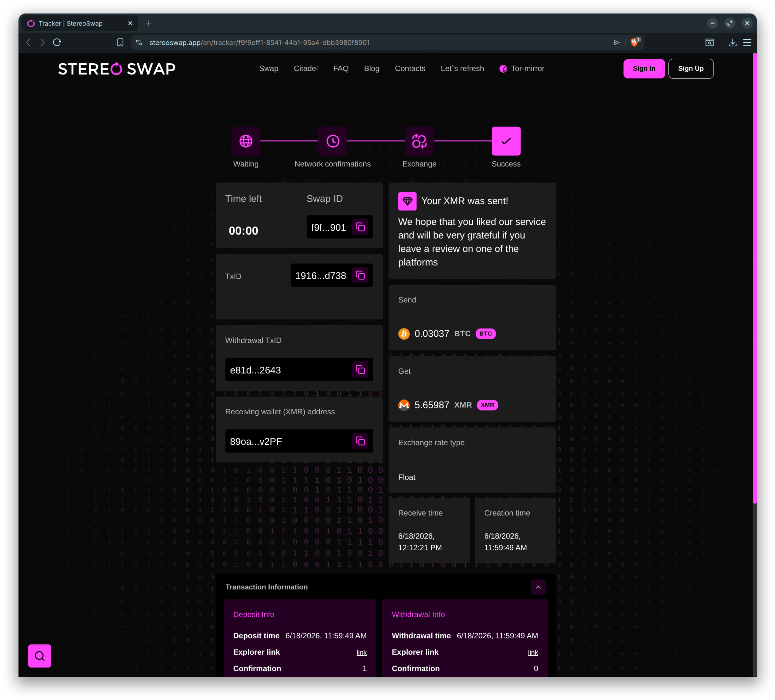Open the Tor-mirror link
The image size is (775, 700).
(x=522, y=68)
